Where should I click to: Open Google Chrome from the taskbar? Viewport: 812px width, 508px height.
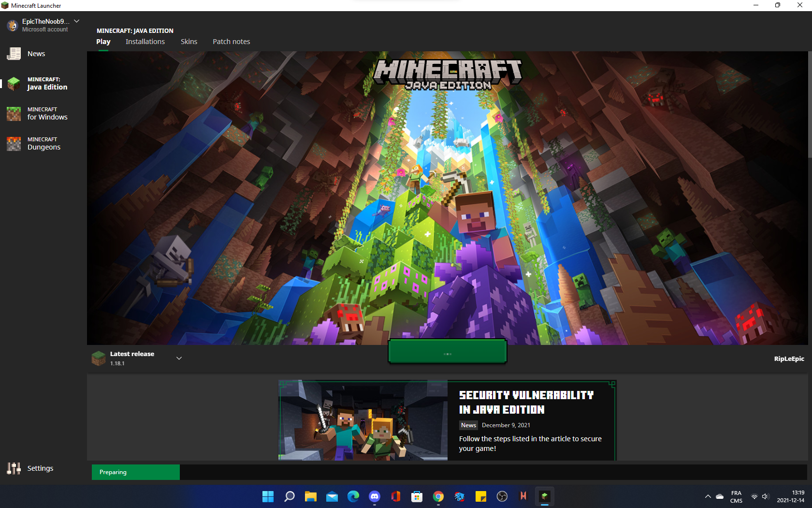point(438,496)
